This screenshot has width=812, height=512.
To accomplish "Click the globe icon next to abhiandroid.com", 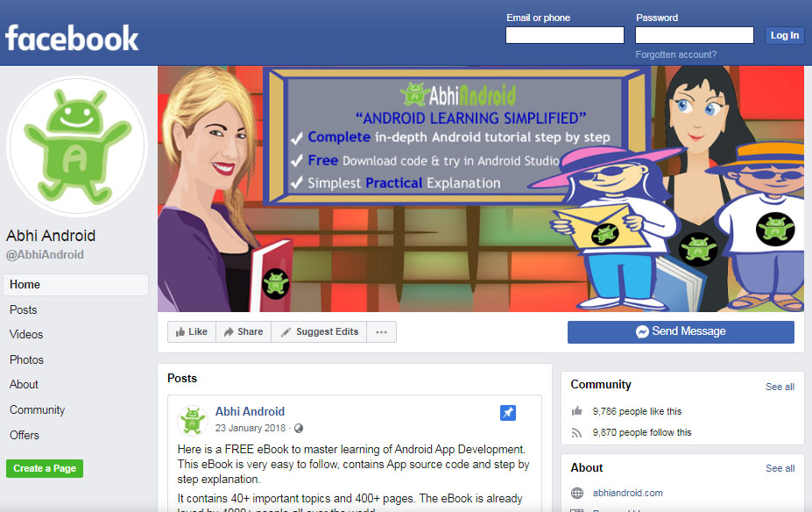I will [577, 493].
